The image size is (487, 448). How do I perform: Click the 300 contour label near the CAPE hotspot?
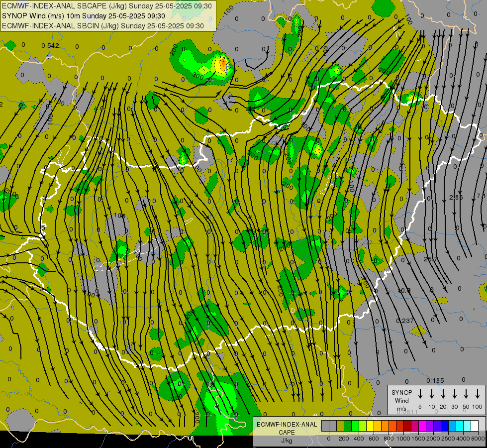coord(198,75)
